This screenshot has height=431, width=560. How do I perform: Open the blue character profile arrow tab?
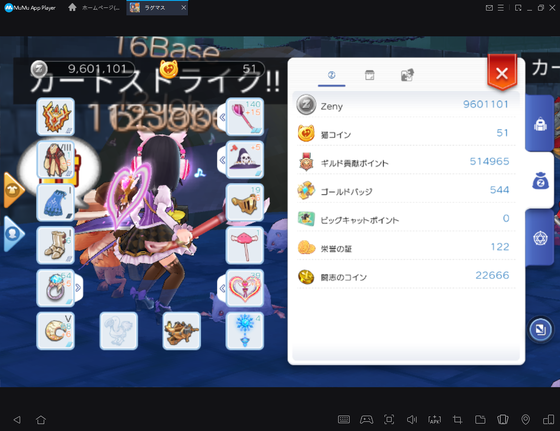coord(14,234)
